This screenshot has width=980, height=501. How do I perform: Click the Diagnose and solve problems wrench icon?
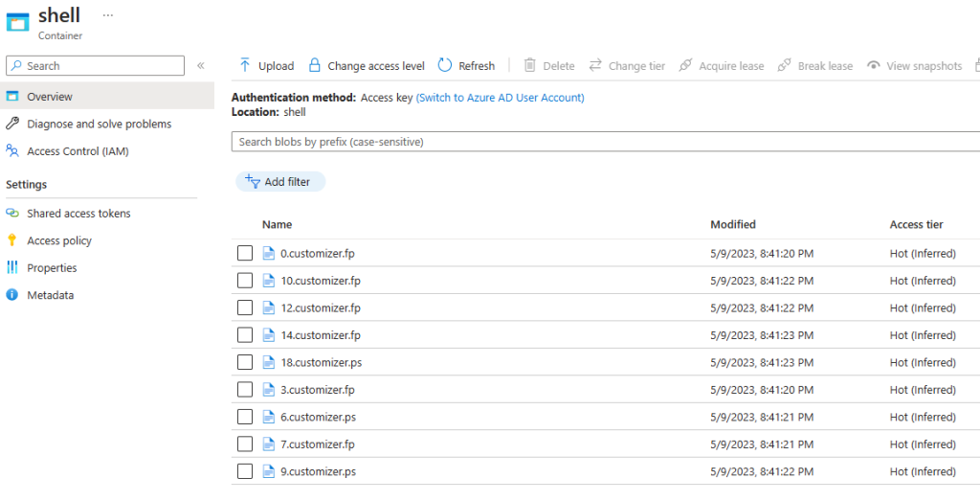tap(11, 124)
